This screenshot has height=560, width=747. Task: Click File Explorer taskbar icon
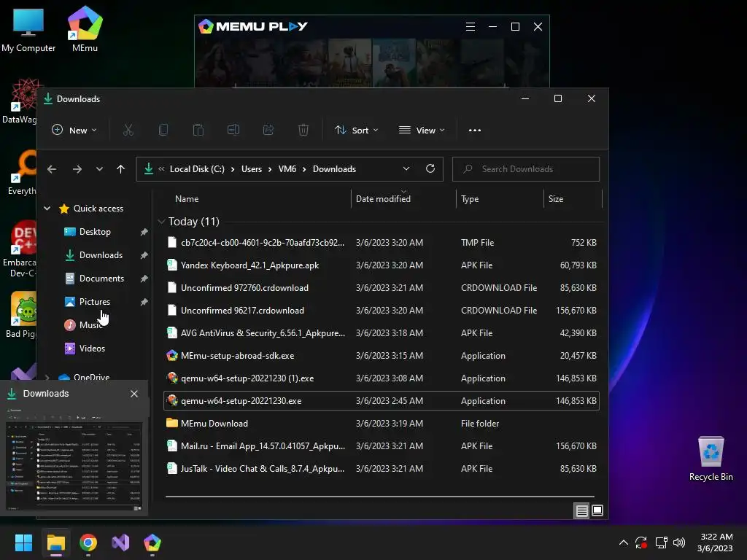(55, 542)
